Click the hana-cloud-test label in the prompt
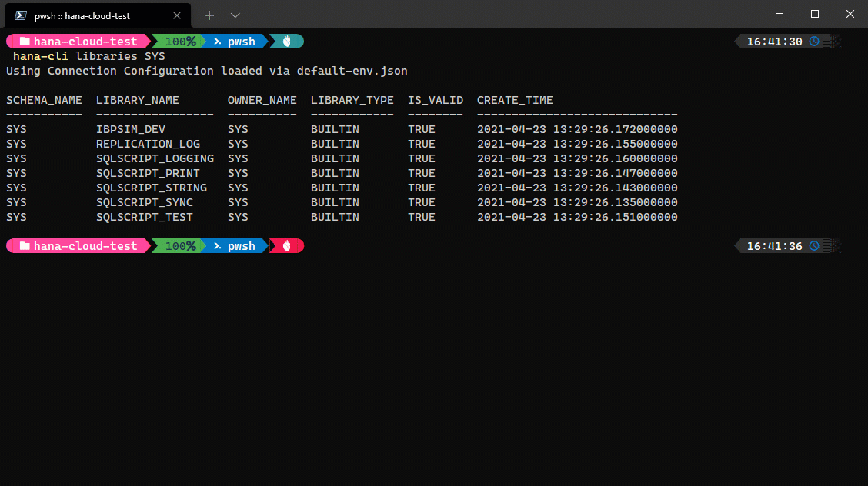 pyautogui.click(x=86, y=41)
